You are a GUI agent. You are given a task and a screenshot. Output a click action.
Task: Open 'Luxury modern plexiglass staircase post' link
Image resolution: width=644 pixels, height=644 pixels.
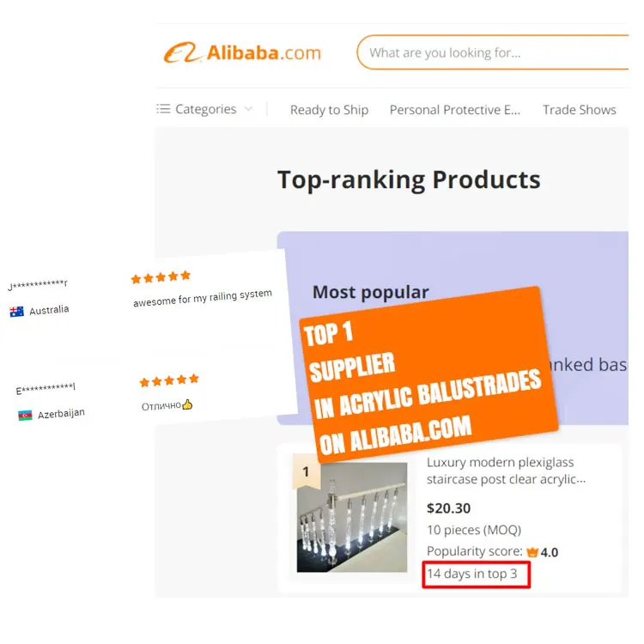506,471
